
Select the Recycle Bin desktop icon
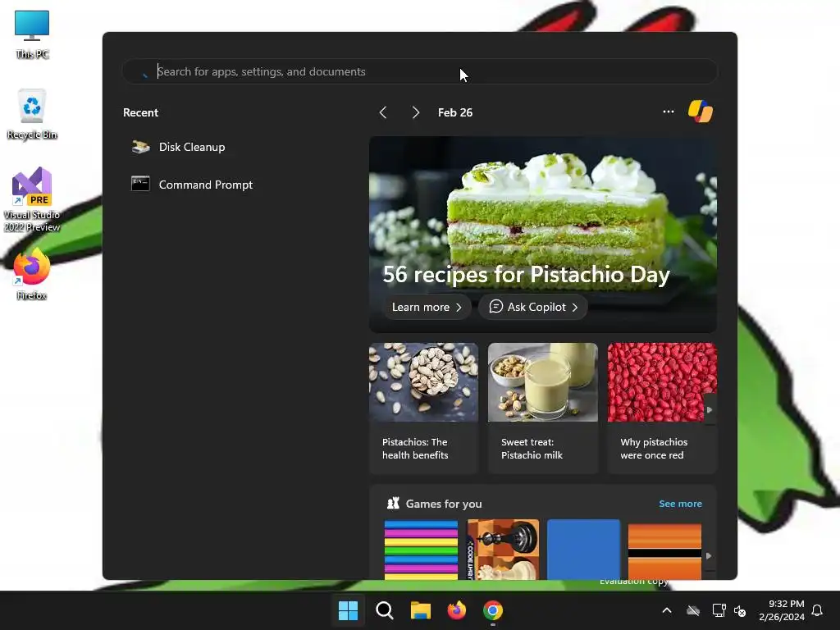[32, 115]
